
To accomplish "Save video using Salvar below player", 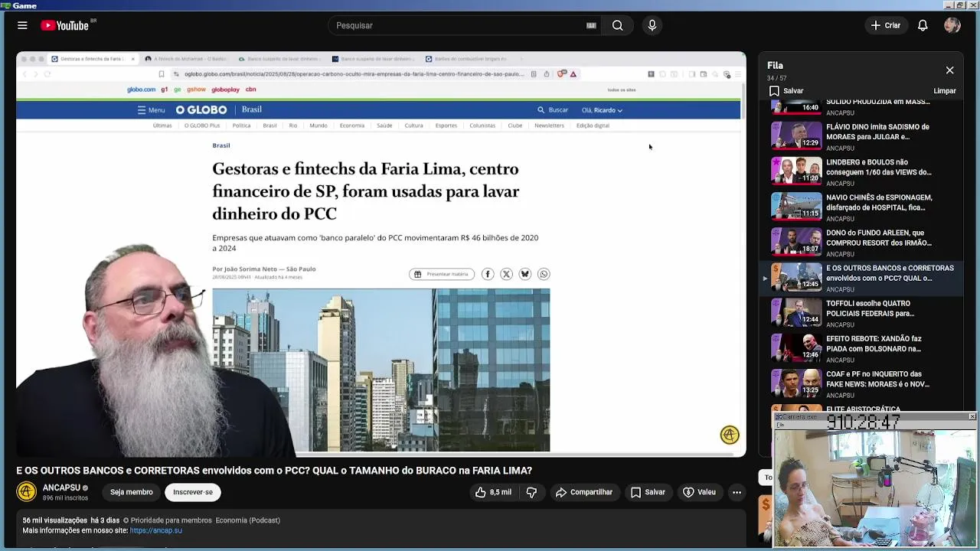I will click(648, 492).
